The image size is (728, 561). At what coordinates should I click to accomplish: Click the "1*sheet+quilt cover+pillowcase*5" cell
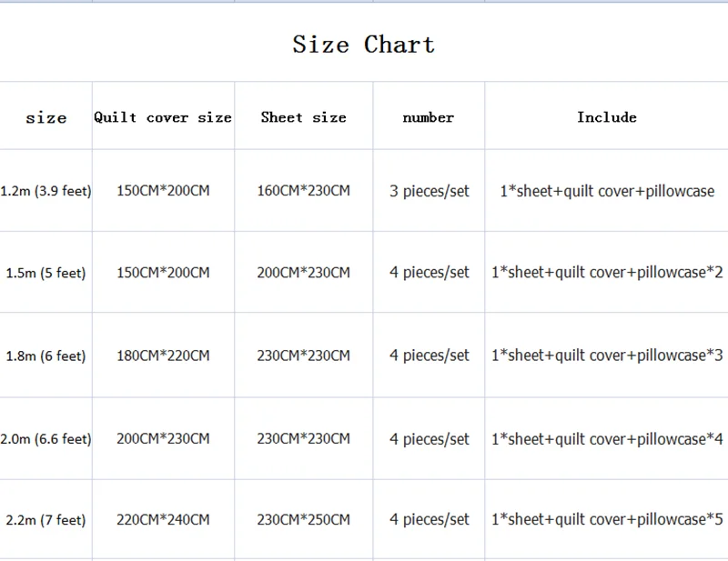[607, 520]
